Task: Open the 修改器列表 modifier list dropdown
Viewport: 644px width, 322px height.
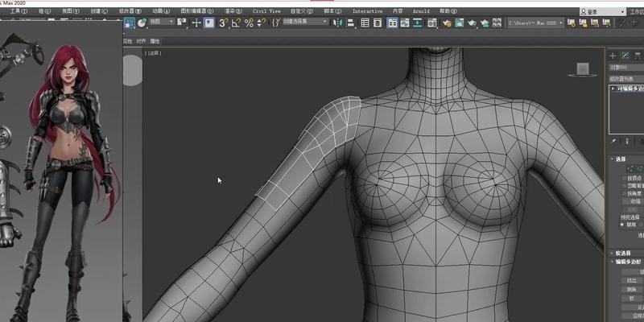Action: pyautogui.click(x=626, y=78)
